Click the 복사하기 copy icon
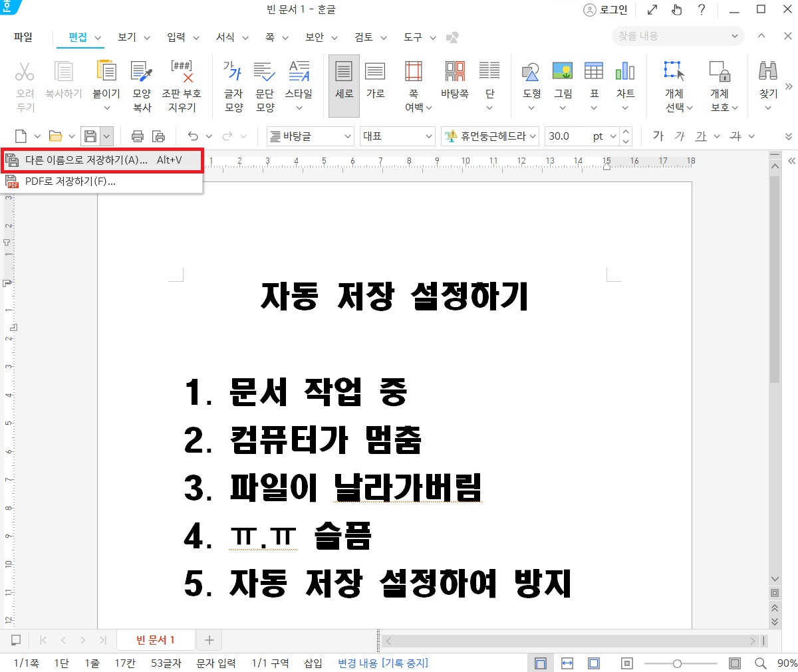Screen dimensions: 798x672 click(x=64, y=71)
